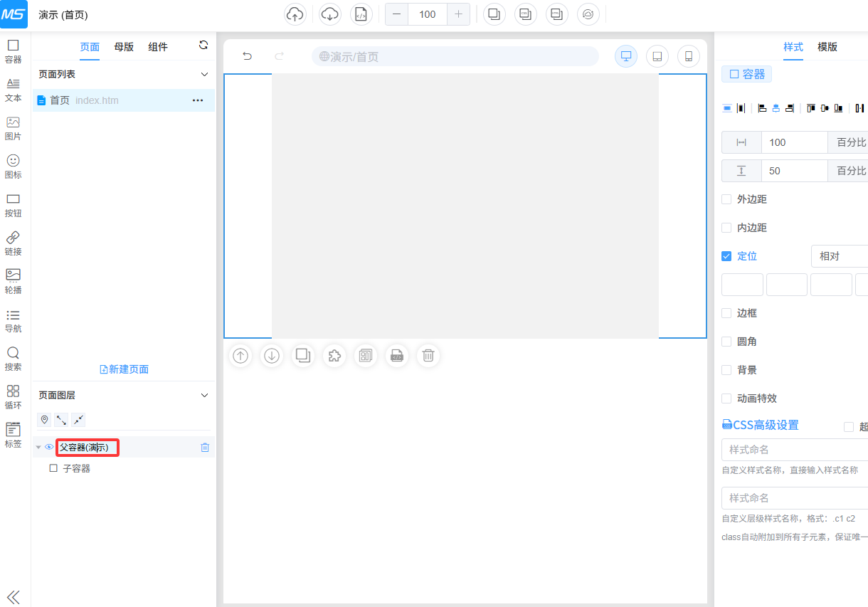The image size is (868, 607).
Task: Switch to the 母版 tab
Action: [124, 47]
